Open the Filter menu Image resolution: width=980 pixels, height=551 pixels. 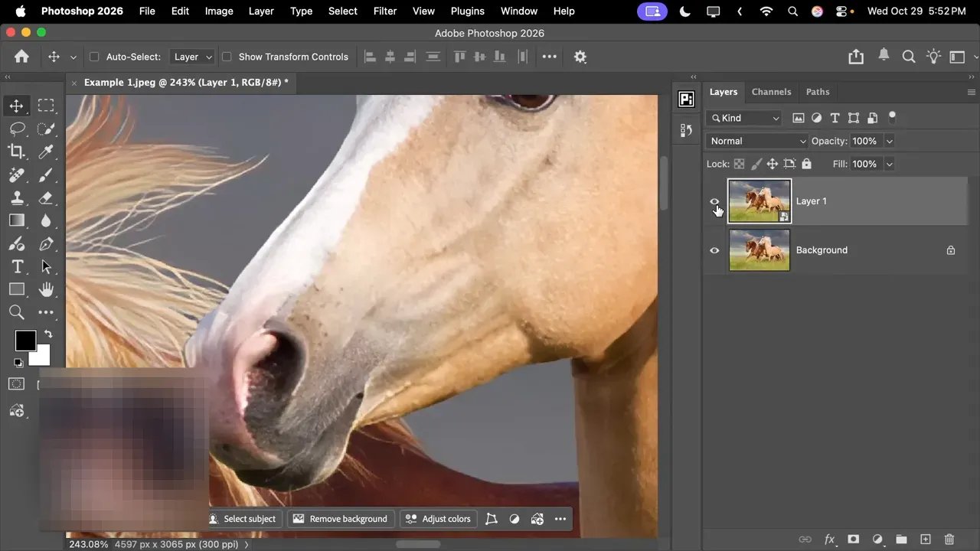tap(384, 11)
